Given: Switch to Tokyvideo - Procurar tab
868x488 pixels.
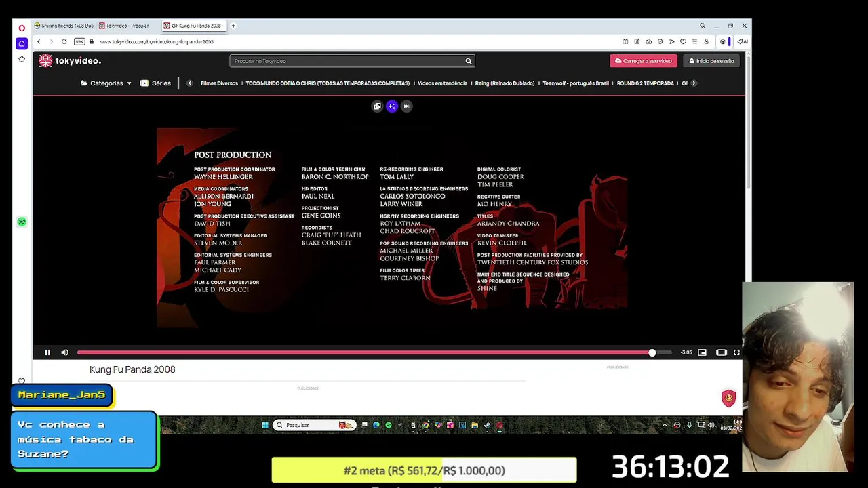Looking at the screenshot, I should pyautogui.click(x=126, y=26).
